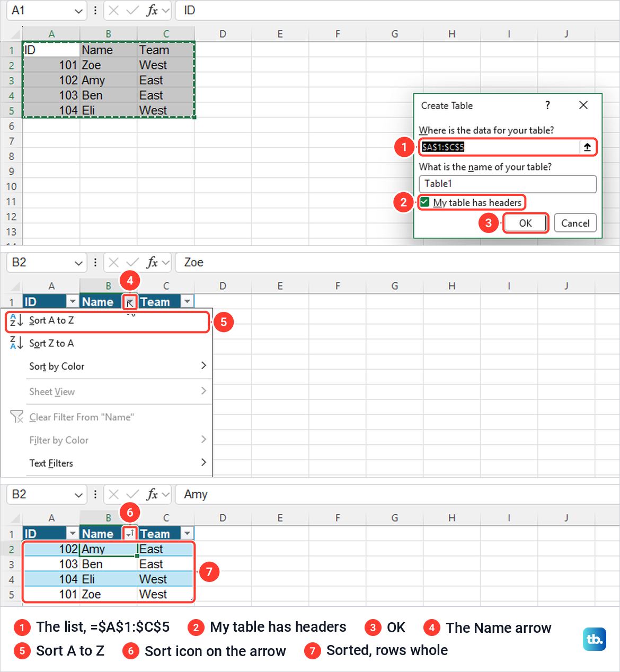Select column G header in the sheet showing Amy

tap(394, 518)
